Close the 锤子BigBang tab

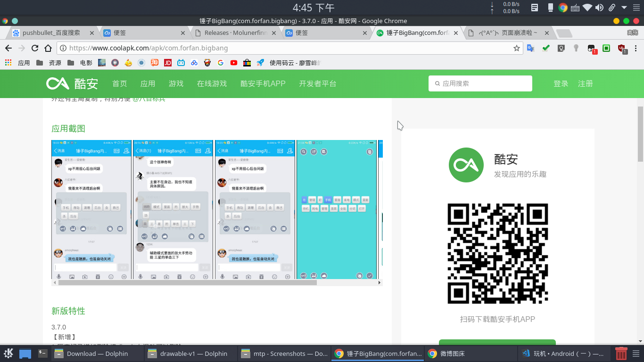point(456,33)
